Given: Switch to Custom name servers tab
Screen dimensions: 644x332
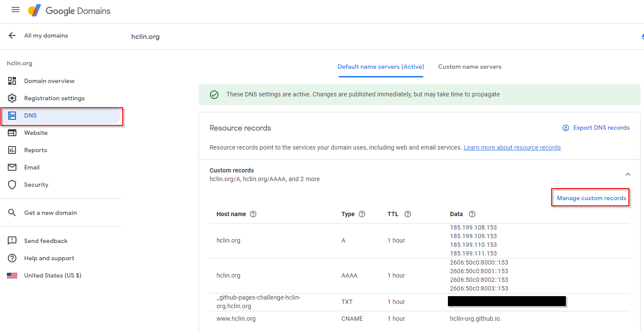Looking at the screenshot, I should click(x=470, y=67).
